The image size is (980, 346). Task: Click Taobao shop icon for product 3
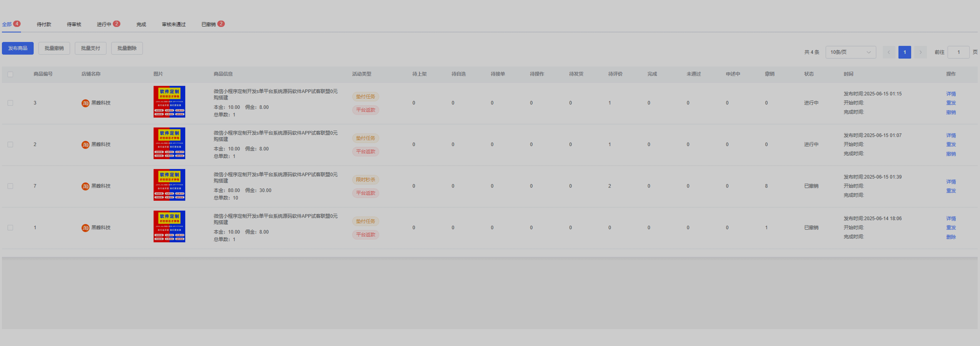click(85, 103)
